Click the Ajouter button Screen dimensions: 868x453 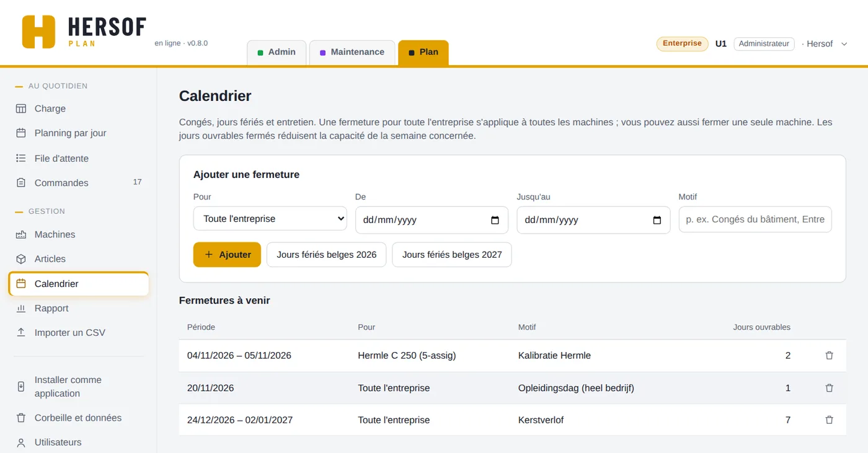pyautogui.click(x=227, y=255)
